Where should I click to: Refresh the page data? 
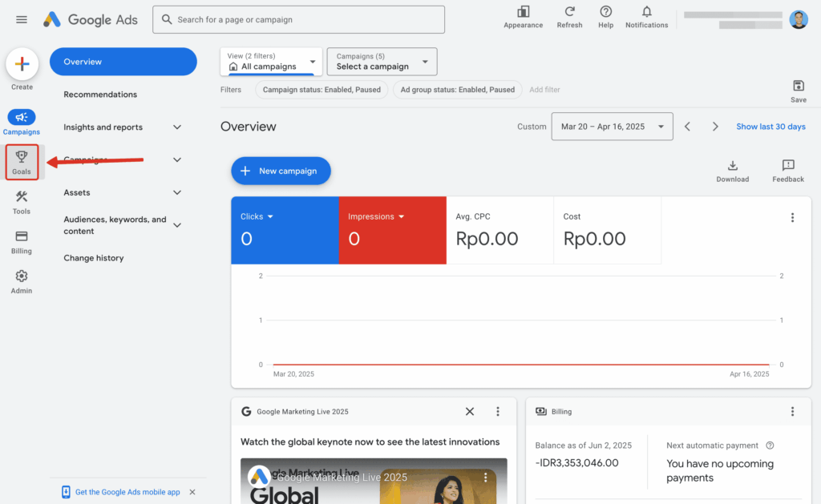tap(569, 15)
